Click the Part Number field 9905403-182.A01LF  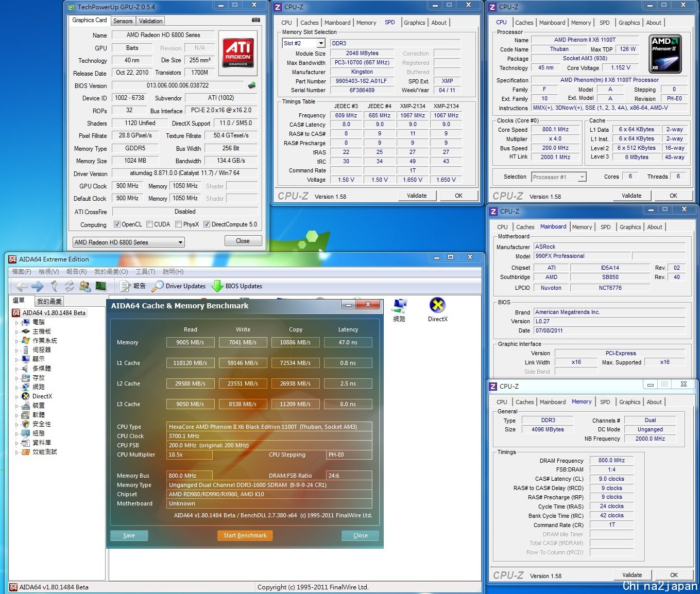click(x=361, y=81)
